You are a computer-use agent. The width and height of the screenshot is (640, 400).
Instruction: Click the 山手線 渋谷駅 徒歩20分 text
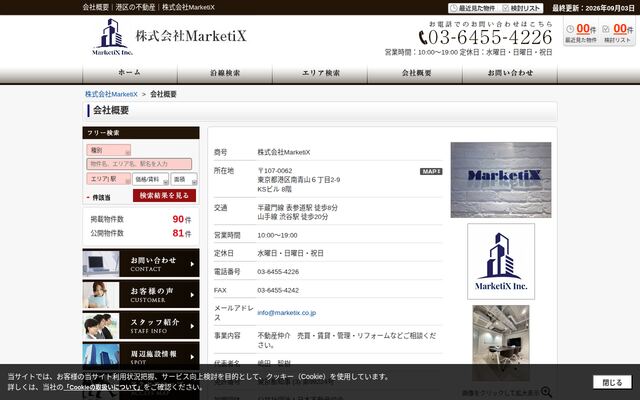pos(293,217)
